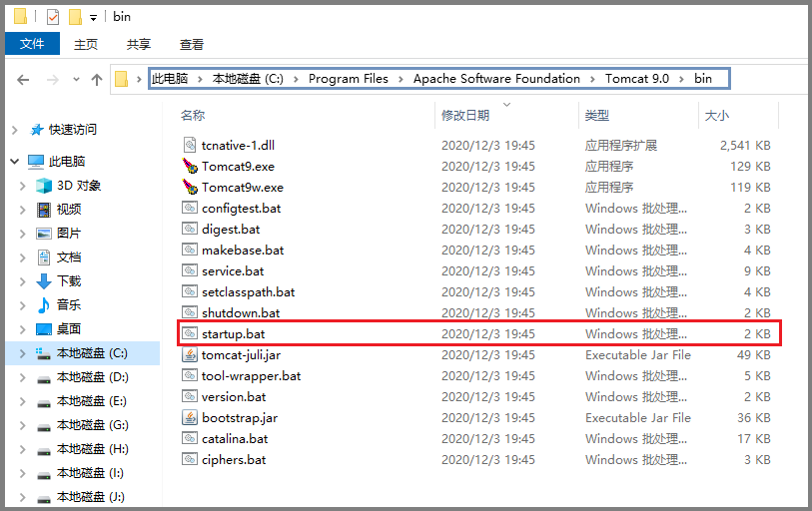
Task: Click the tomcat-juli.jar Java icon
Action: click(x=190, y=354)
